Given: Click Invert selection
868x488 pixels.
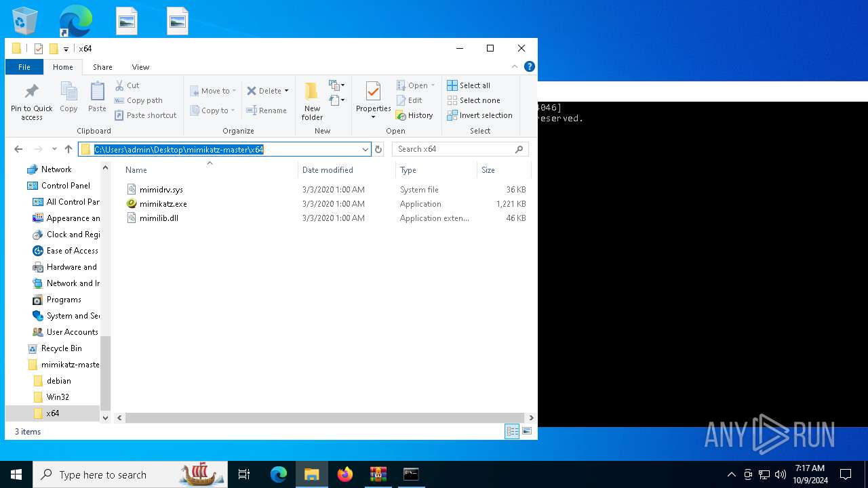Looking at the screenshot, I should pyautogui.click(x=479, y=115).
